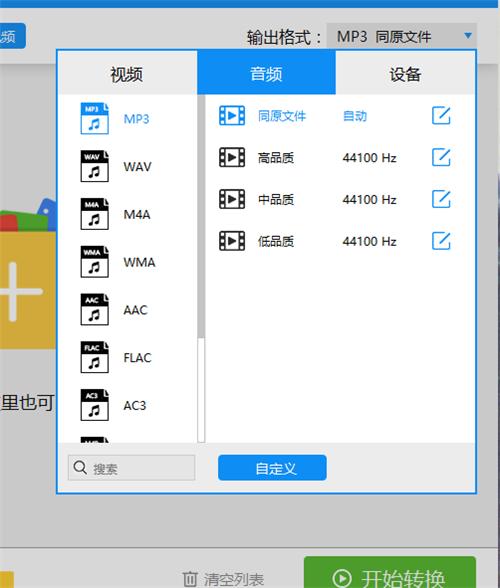This screenshot has height=588, width=500.
Task: Select the WMA format file icon
Action: click(x=95, y=262)
